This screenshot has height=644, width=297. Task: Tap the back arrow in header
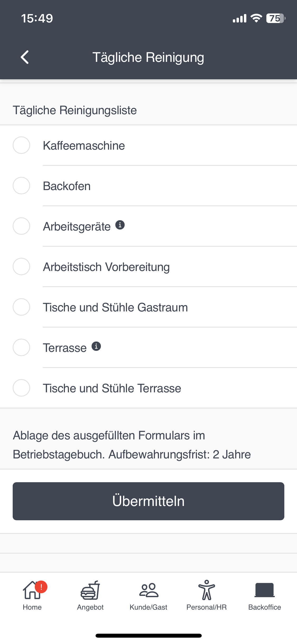(x=25, y=57)
